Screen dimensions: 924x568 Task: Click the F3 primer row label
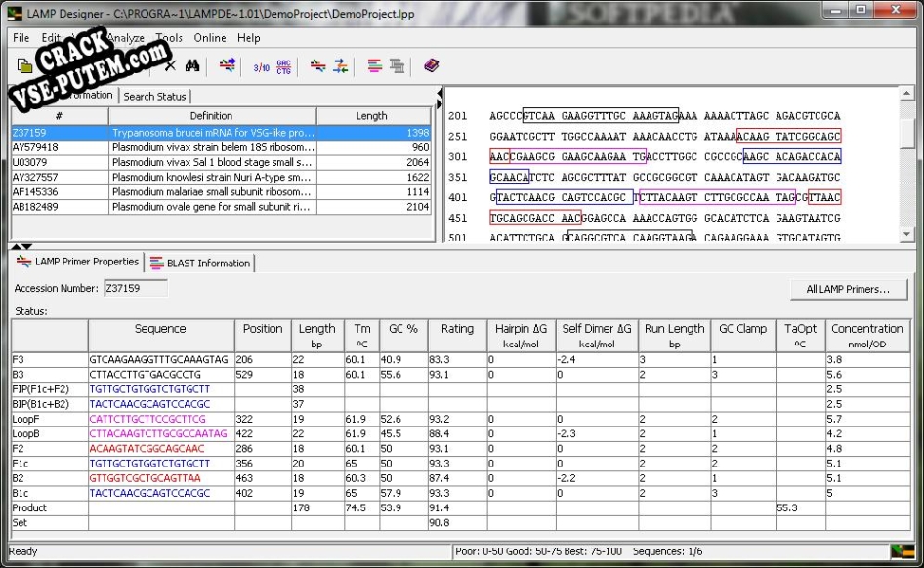pos(19,359)
